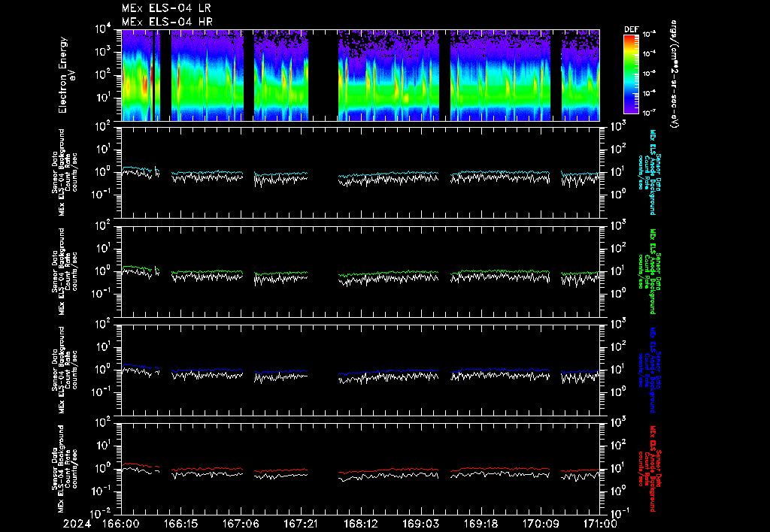Click the '166:15' time axis label

pos(181,524)
